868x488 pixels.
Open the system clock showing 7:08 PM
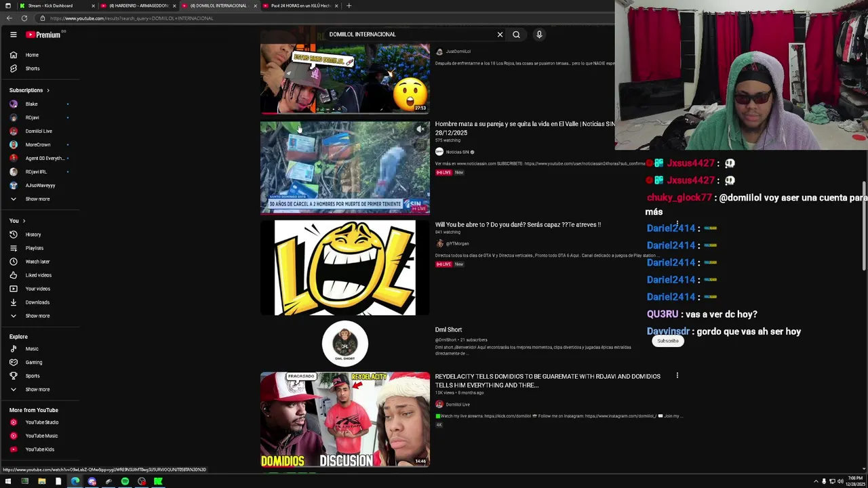point(854,481)
